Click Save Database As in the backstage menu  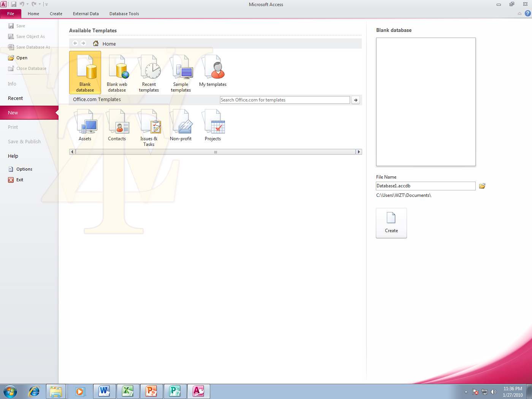tap(29, 47)
